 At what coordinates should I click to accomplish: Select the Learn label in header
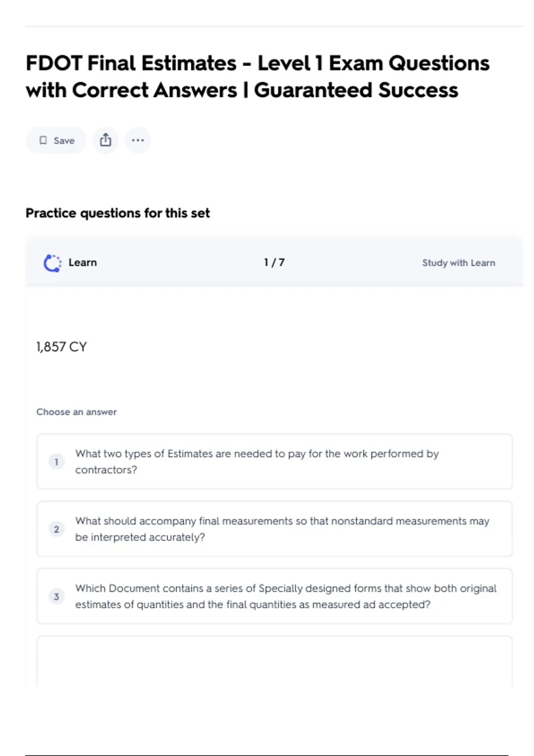tap(82, 263)
